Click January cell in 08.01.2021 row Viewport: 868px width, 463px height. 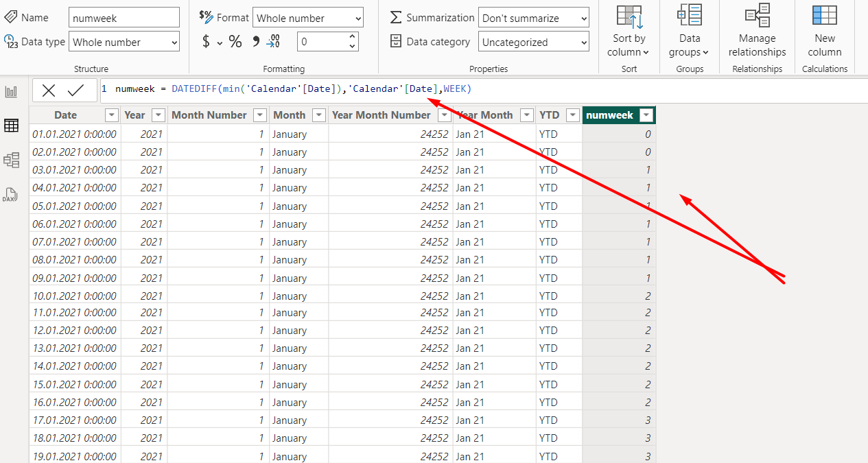point(298,259)
